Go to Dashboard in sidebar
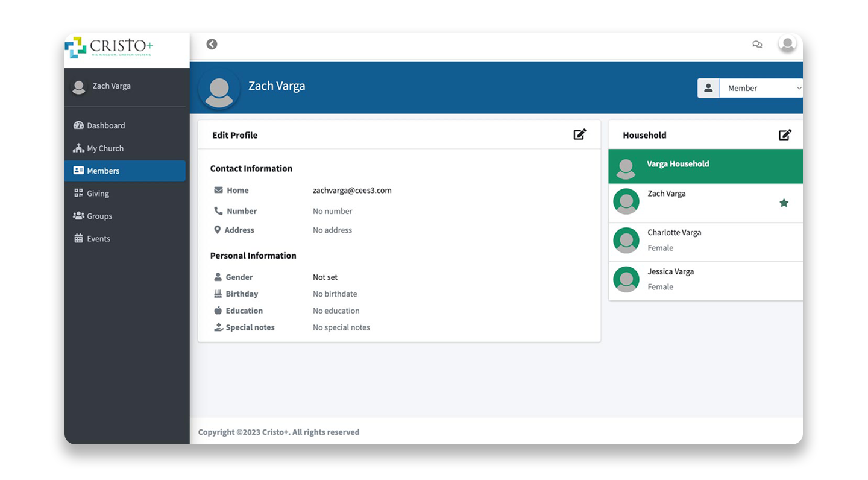Image resolution: width=868 pixels, height=480 pixels. click(105, 125)
